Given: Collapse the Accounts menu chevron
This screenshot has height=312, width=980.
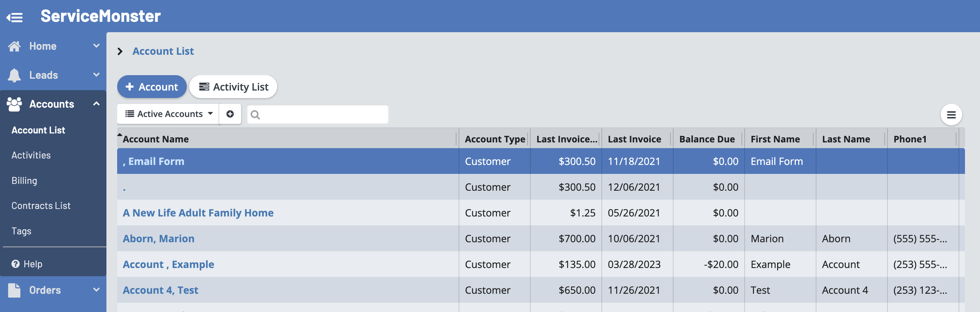Looking at the screenshot, I should click(x=96, y=104).
